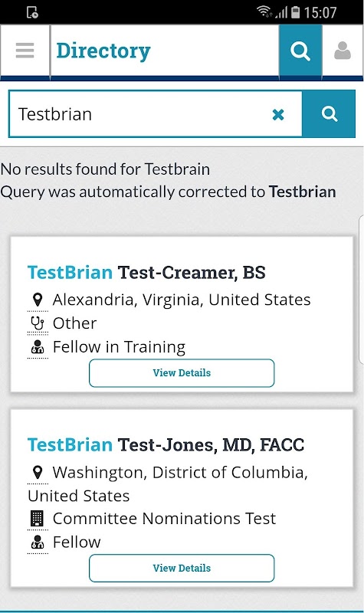Screen dimensions: 364x613
Task: Tap location pin icon for Alexandria
Action: 38,300
